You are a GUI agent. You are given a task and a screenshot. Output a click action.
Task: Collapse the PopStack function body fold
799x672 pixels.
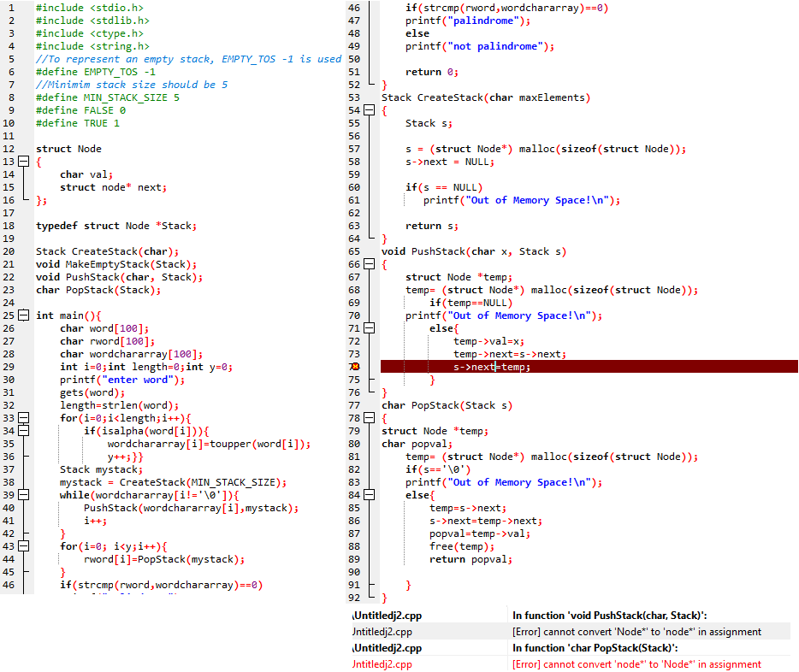[368, 418]
